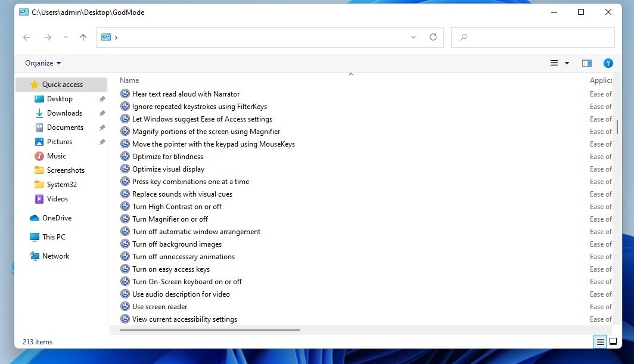Image resolution: width=634 pixels, height=364 pixels.
Task: Open This PC from the navigation pane
Action: 52,237
